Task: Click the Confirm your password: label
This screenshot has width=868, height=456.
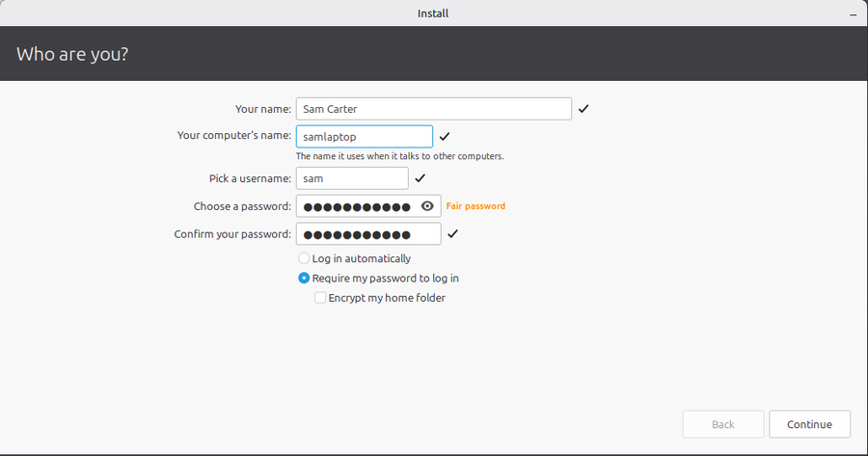Action: tap(232, 233)
